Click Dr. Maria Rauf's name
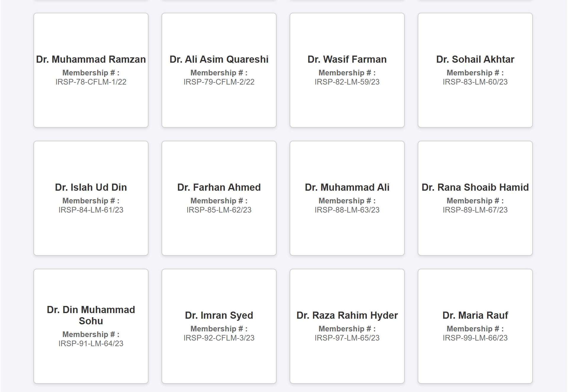568x392 pixels. click(475, 315)
